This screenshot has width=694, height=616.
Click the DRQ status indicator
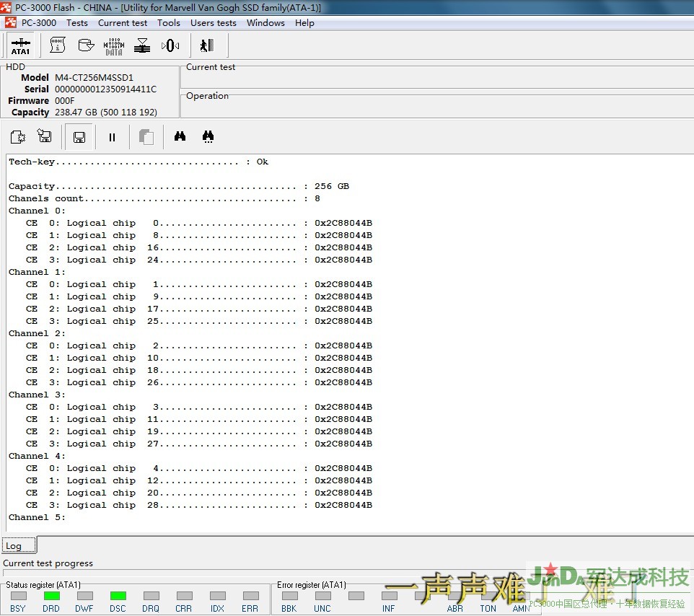coord(151,596)
